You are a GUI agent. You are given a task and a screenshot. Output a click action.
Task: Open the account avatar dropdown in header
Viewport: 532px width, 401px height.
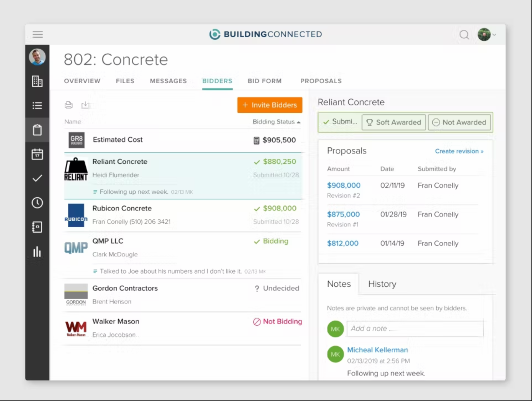[x=487, y=35]
